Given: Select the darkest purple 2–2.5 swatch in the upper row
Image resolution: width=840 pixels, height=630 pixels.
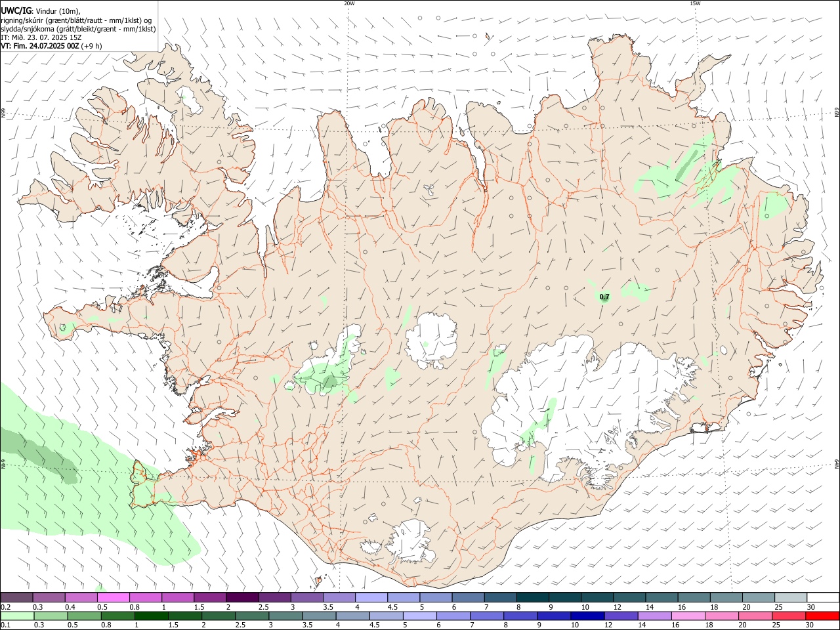Looking at the screenshot, I should (x=242, y=597).
